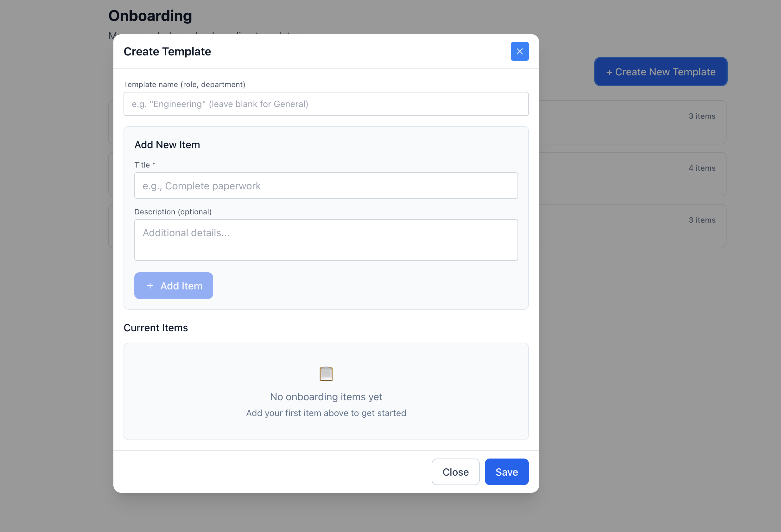
Task: Click the plus icon on Add Item
Action: click(x=150, y=286)
